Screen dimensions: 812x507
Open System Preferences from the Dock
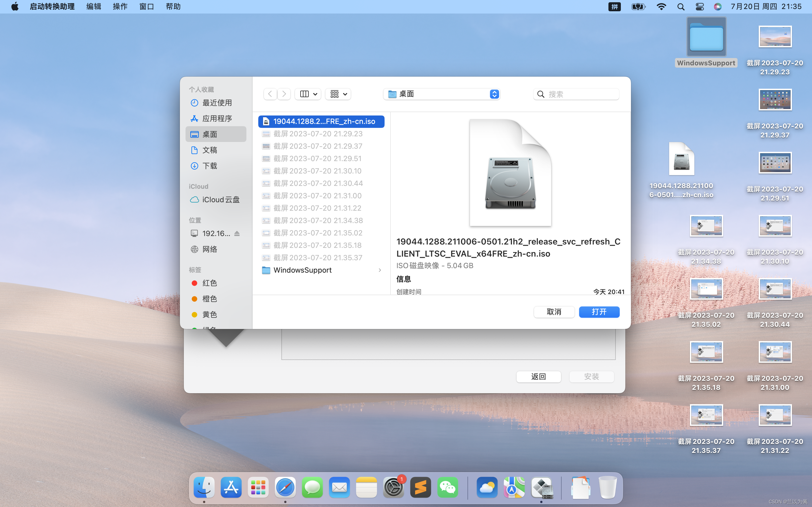coord(393,487)
